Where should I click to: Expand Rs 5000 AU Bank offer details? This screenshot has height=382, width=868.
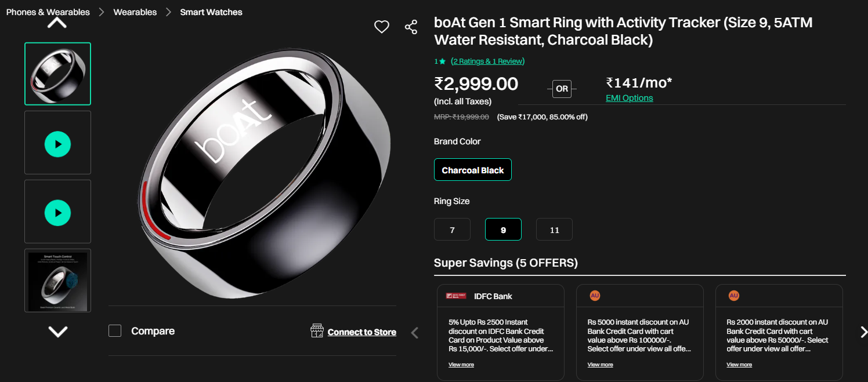[600, 365]
